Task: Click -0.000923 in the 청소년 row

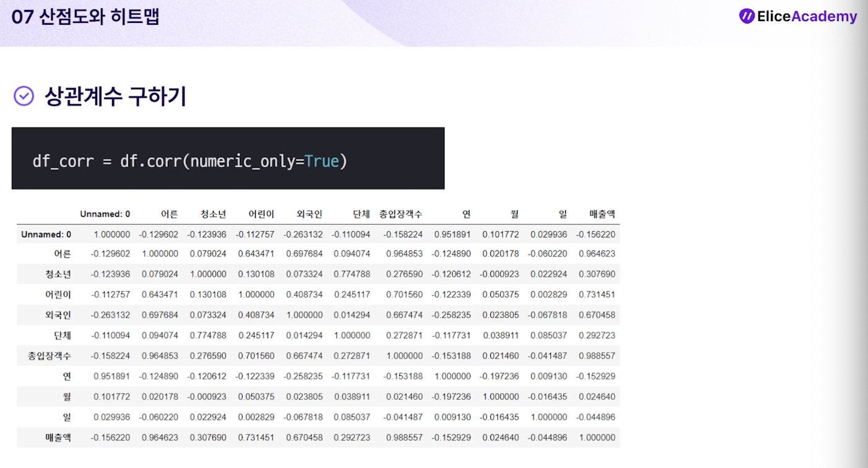Action: 499,274
